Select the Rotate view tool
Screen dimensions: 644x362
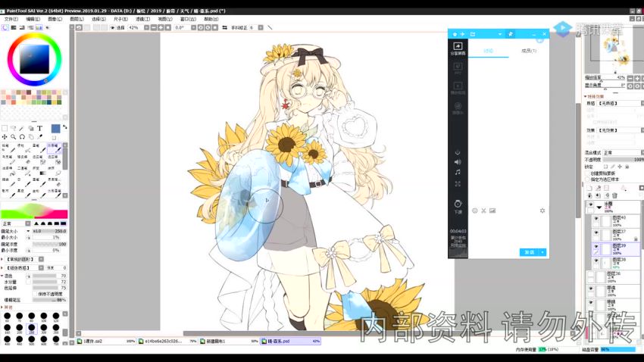pyautogui.click(x=22, y=136)
